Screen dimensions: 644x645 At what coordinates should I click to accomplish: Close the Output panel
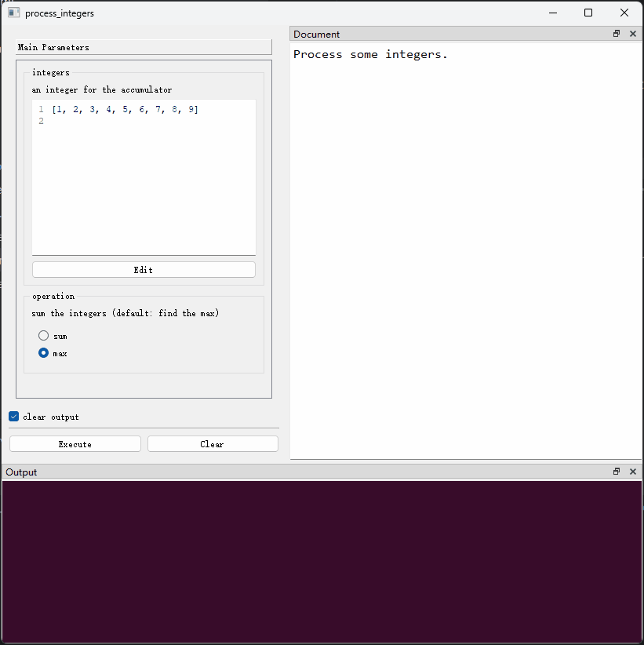(x=633, y=472)
